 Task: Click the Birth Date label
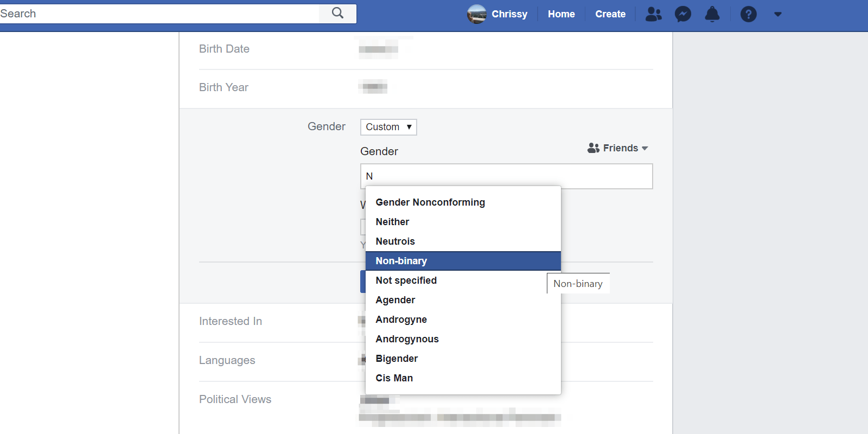click(x=224, y=49)
